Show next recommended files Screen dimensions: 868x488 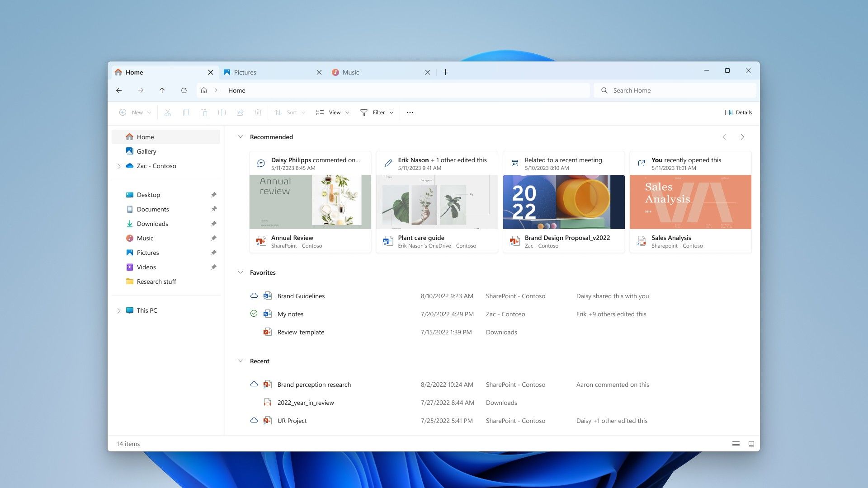point(742,137)
